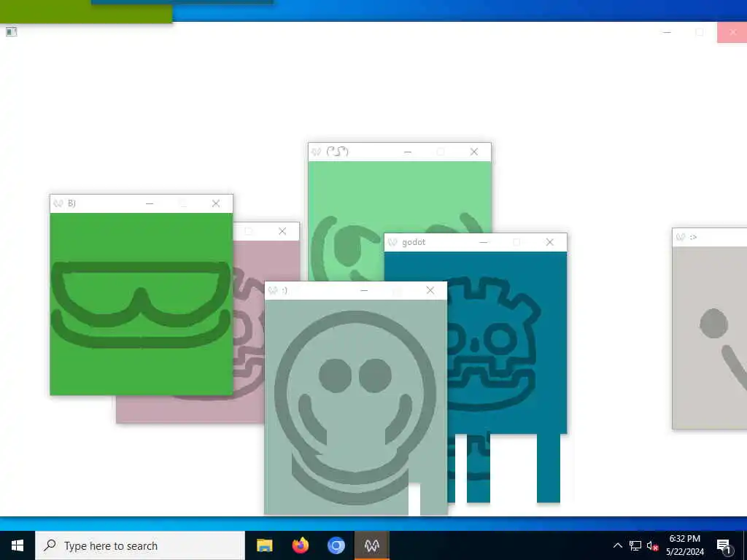Click the icon in the godot window title bar
The width and height of the screenshot is (747, 560).
[x=392, y=242]
